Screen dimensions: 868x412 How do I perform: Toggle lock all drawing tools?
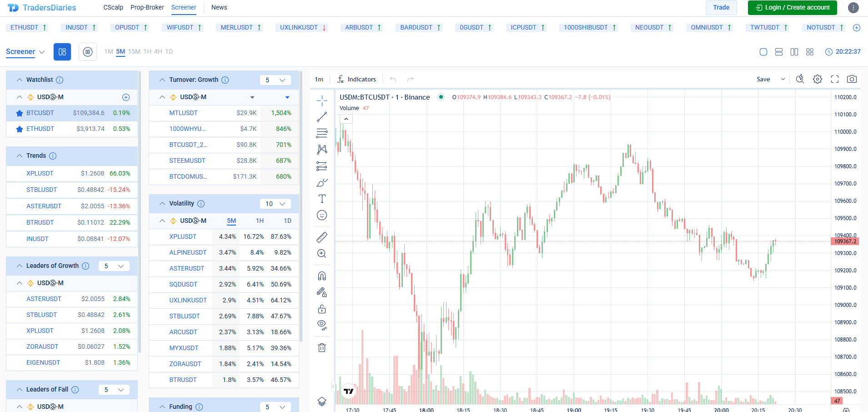coord(322,309)
